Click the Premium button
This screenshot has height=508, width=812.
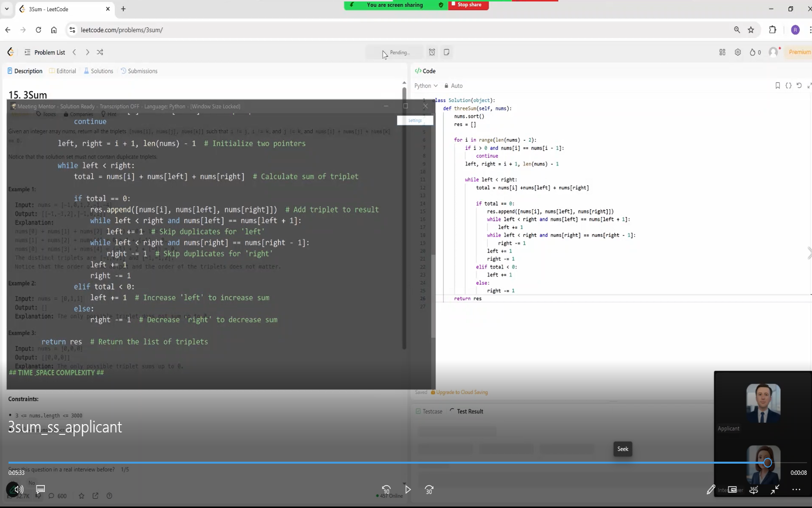(x=799, y=52)
